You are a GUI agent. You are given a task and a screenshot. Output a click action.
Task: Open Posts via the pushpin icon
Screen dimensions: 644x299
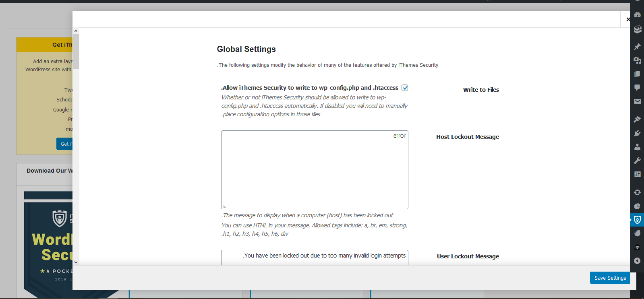pyautogui.click(x=637, y=47)
